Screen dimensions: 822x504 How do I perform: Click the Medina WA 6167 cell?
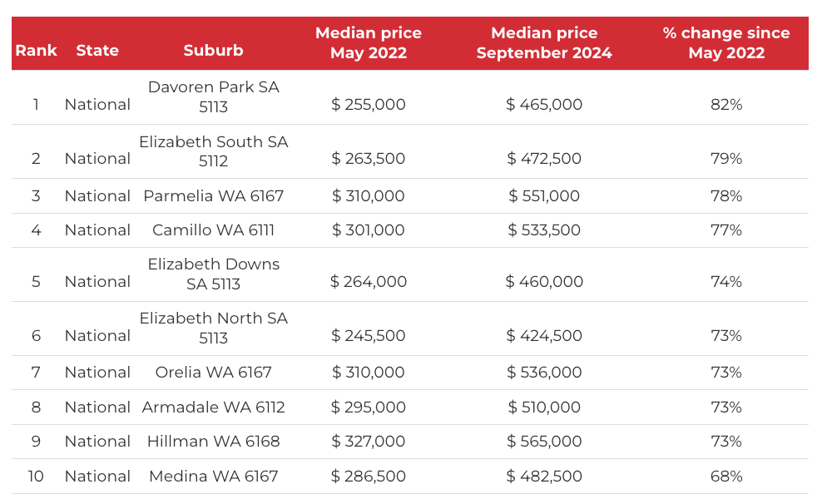coord(213,477)
